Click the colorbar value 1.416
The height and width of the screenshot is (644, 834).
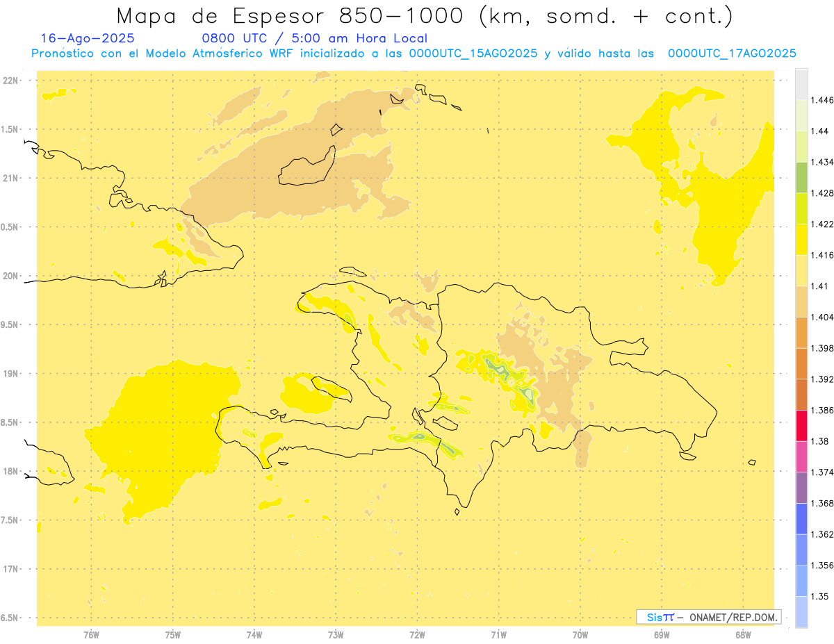(x=822, y=255)
